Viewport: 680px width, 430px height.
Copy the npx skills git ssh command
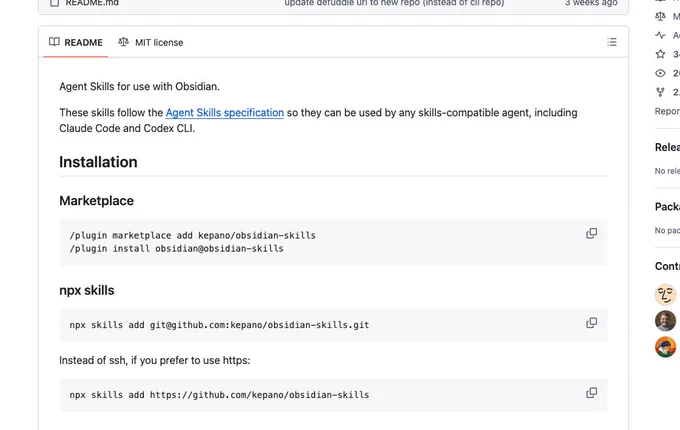pos(592,323)
